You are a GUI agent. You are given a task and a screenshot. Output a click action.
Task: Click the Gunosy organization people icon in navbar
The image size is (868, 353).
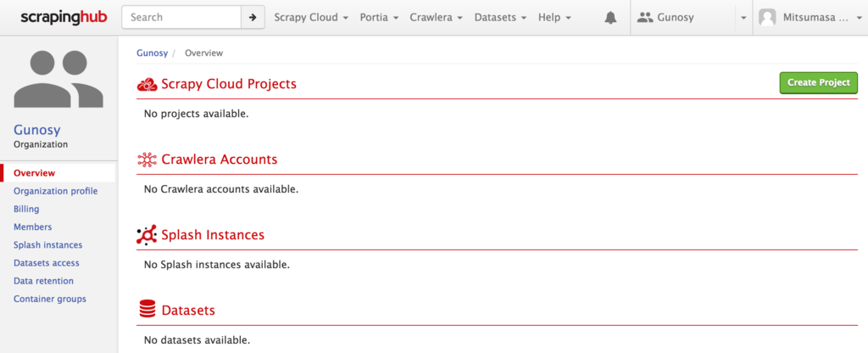(645, 18)
